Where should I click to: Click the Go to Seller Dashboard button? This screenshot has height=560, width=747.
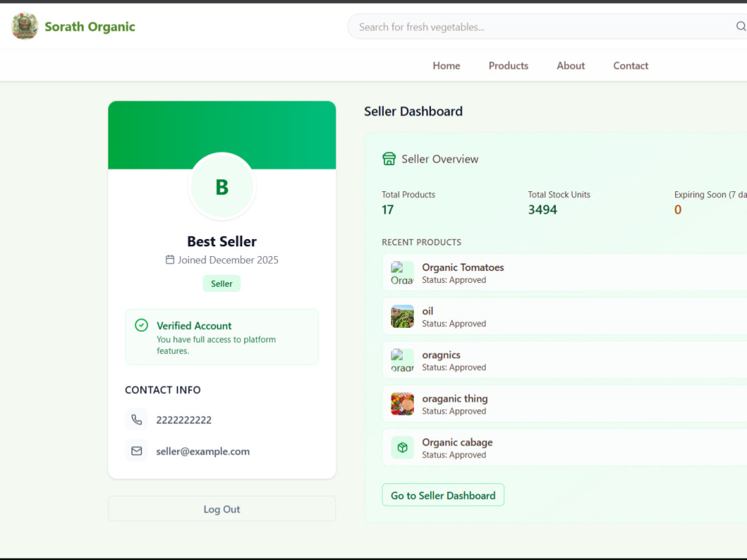[x=443, y=495]
